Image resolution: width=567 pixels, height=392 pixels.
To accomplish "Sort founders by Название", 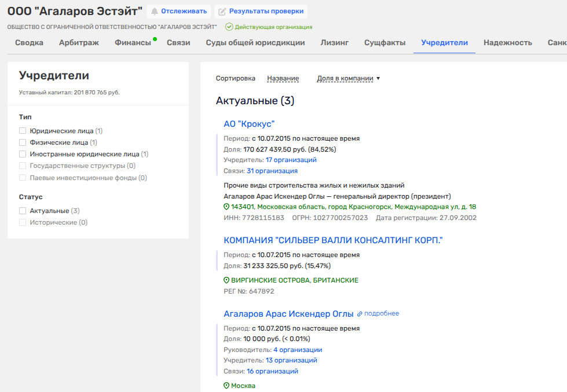I will [x=283, y=79].
